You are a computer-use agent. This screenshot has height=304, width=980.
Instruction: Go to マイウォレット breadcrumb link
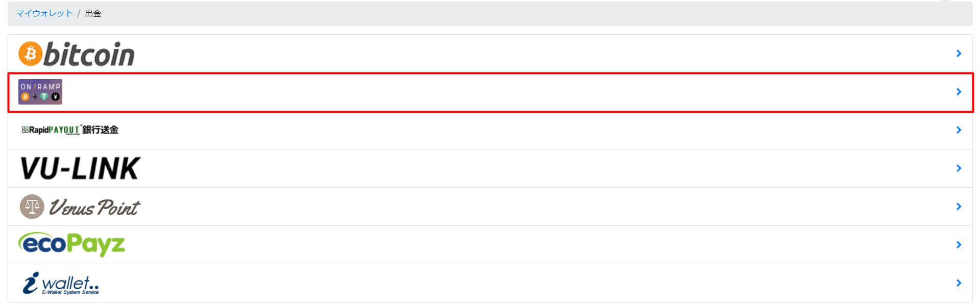(44, 13)
